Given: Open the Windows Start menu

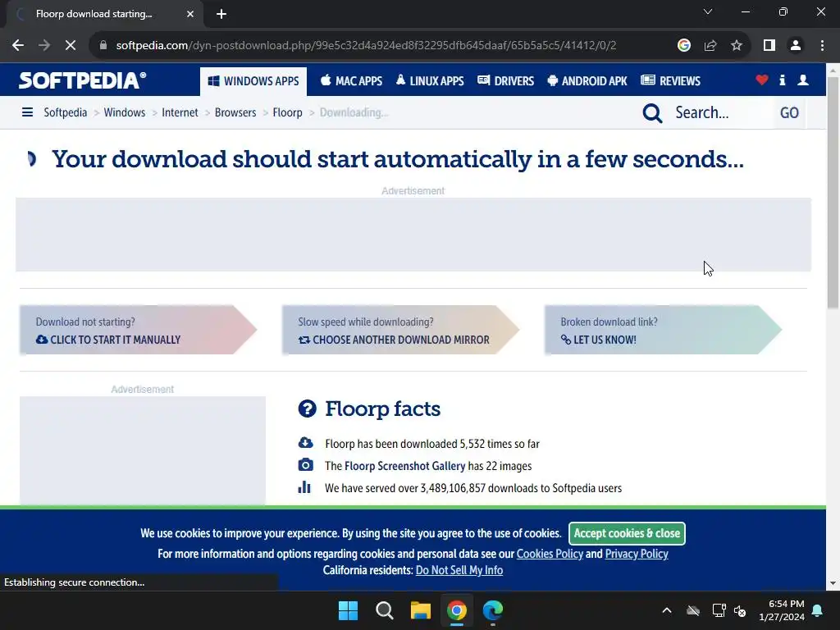Looking at the screenshot, I should (x=348, y=610).
